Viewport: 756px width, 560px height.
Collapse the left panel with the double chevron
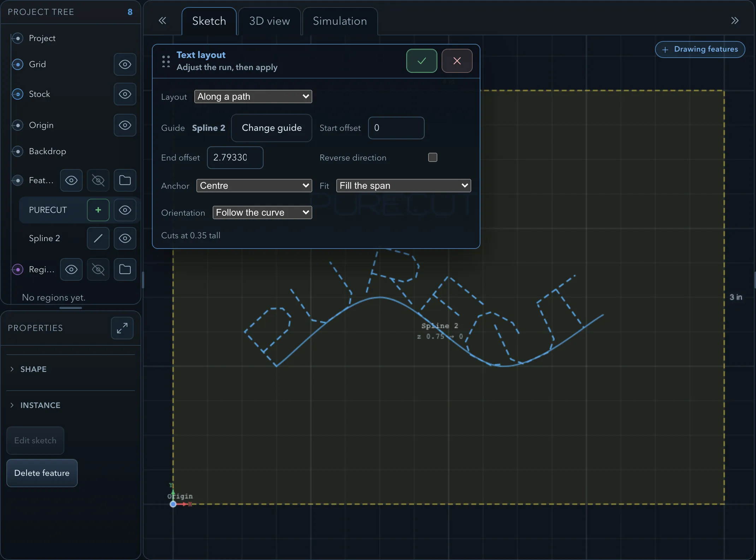[162, 21]
